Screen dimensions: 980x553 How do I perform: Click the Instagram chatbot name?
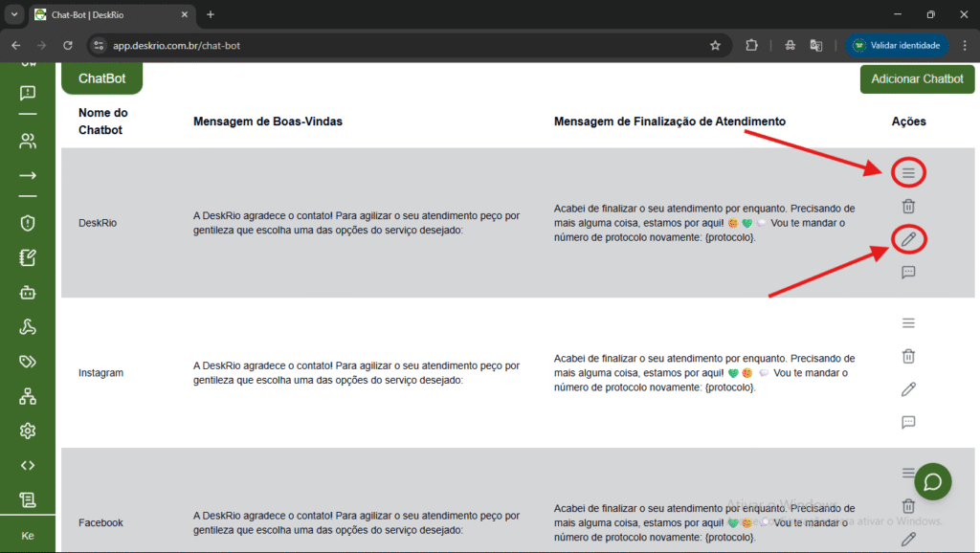100,373
